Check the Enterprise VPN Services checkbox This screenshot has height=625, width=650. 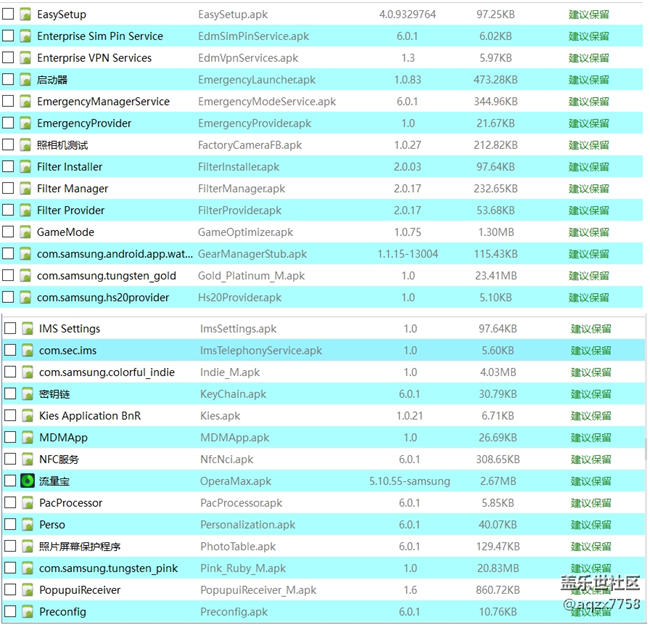tap(8, 58)
